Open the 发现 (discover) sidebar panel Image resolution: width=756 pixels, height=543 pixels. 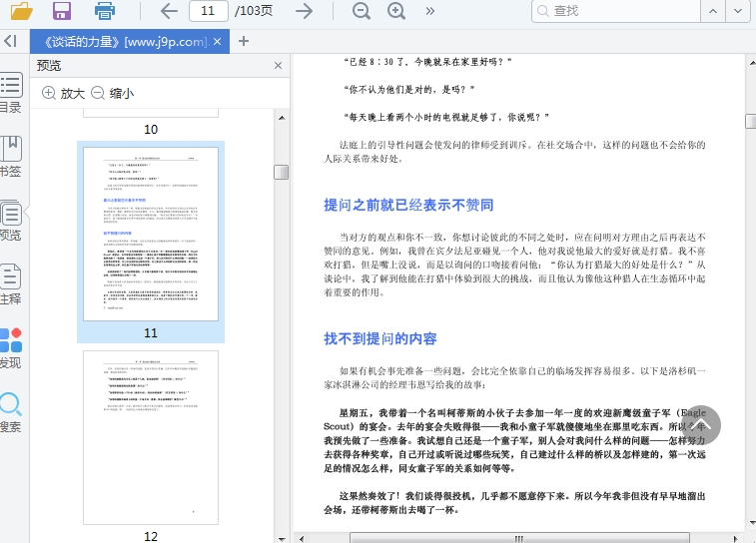10,348
